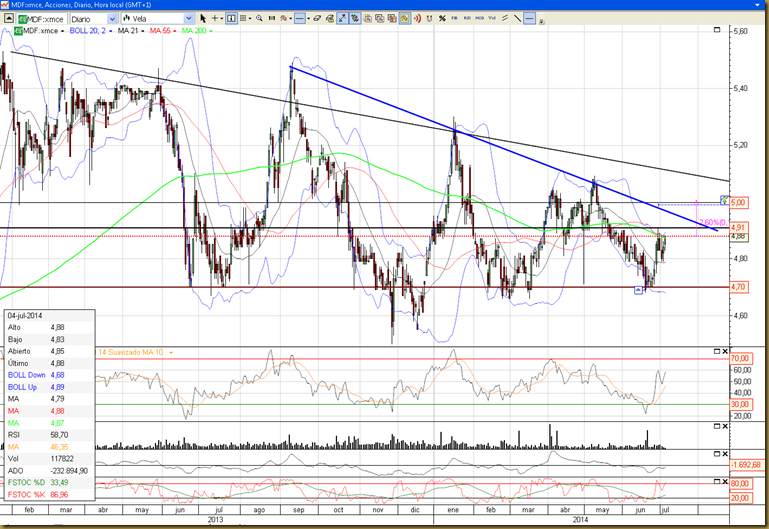Click the Vol indicator shortcut
This screenshot has height=529, width=769.
(492, 18)
